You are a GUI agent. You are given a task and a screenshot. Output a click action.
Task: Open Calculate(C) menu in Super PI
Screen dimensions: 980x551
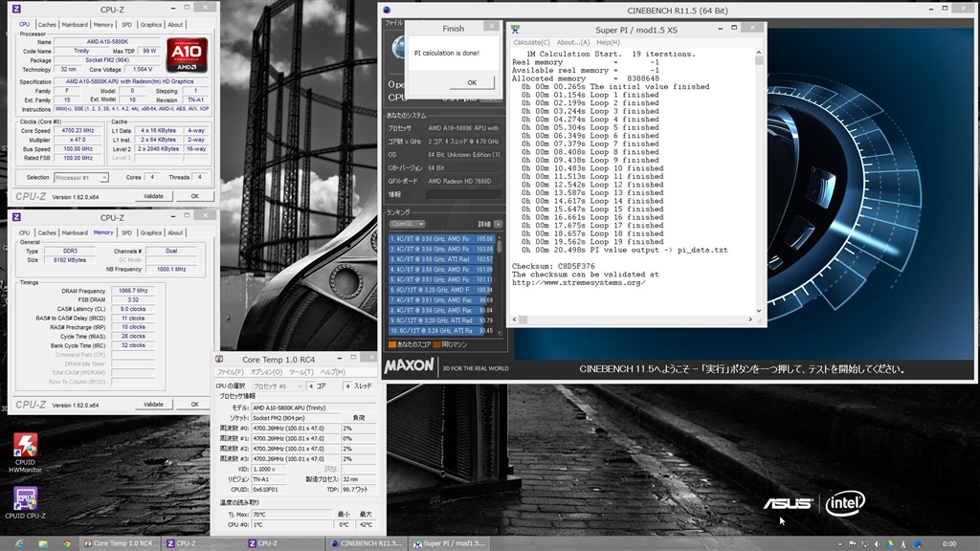[x=531, y=42]
